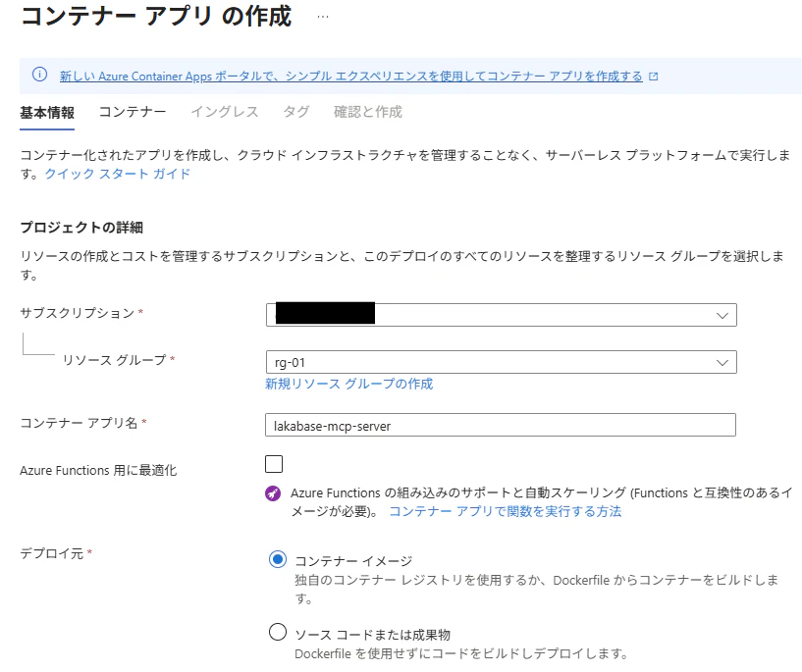Switch to the 基本情報 tab
The image size is (802, 672).
point(47,113)
